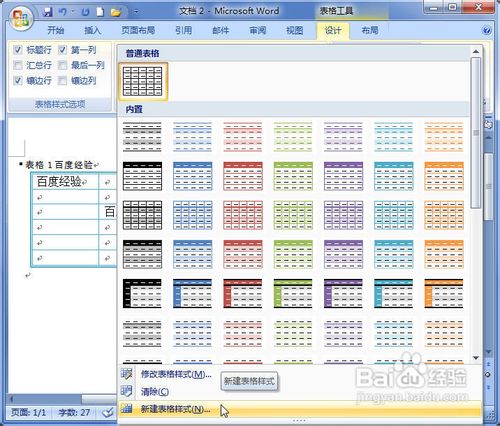This screenshot has height=426, width=500.
Task: Click horizontal document scrollbar thumb
Action: click(99, 399)
